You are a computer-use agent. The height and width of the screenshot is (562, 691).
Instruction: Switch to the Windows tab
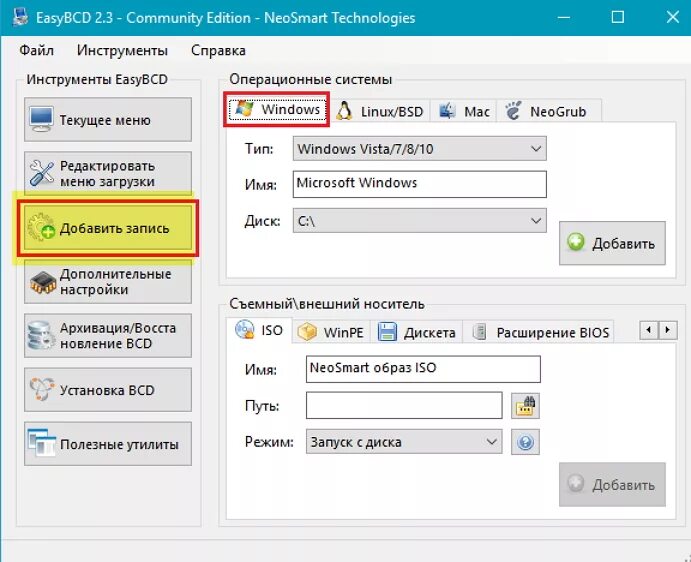(277, 109)
